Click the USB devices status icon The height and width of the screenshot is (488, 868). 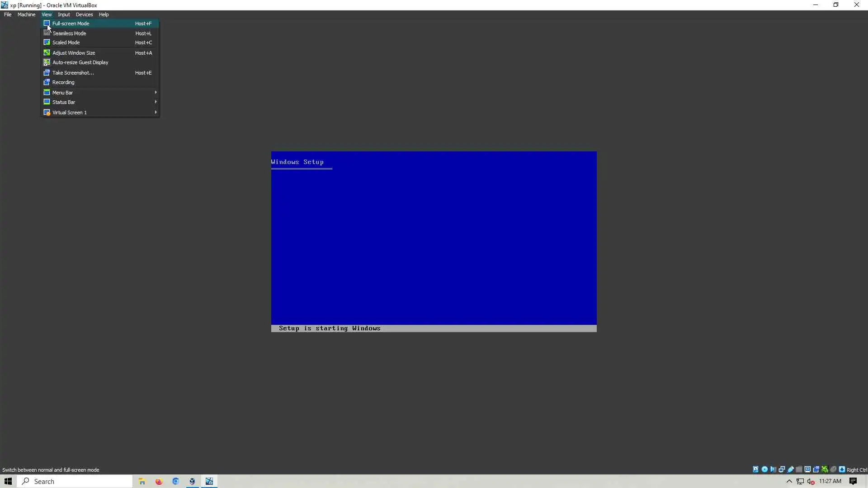click(x=791, y=469)
